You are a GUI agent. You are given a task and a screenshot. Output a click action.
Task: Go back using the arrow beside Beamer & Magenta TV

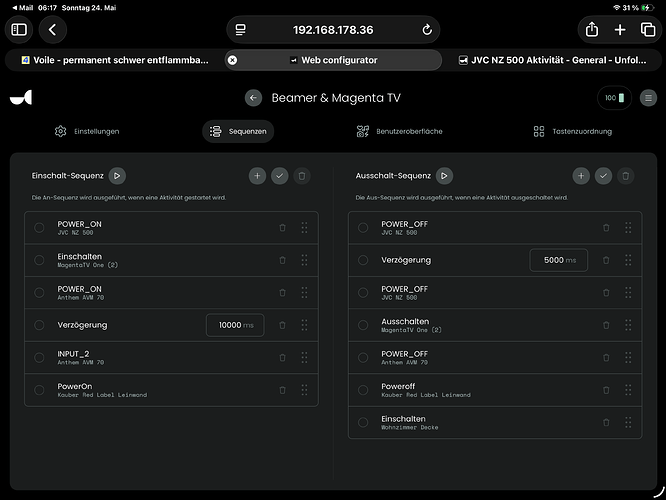[x=254, y=98]
